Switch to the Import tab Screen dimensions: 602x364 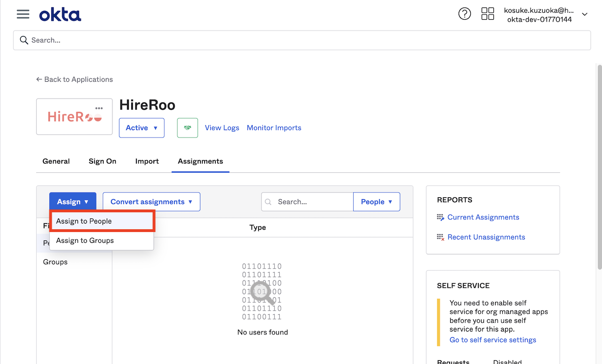click(147, 161)
